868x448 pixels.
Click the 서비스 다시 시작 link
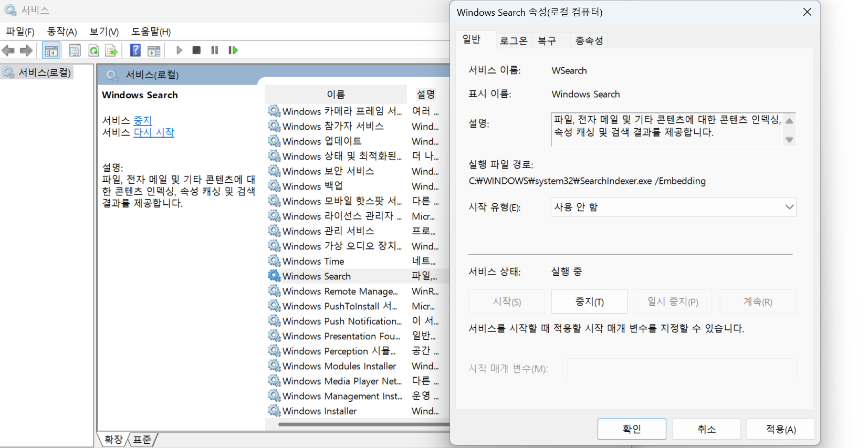[154, 132]
